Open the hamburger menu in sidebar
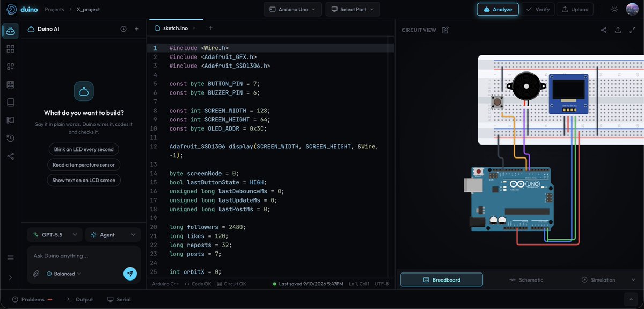The width and height of the screenshot is (644, 309). tap(10, 257)
